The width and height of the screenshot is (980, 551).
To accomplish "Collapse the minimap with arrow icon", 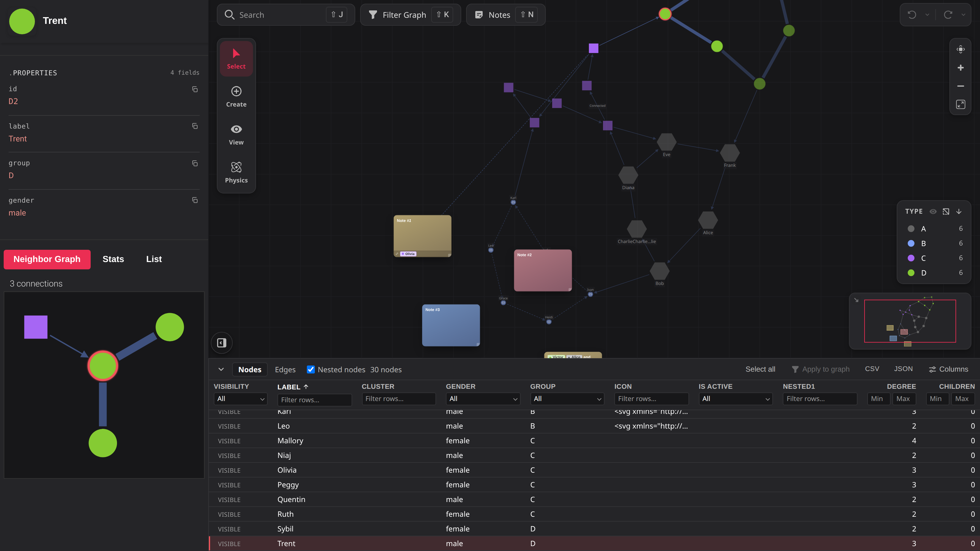I will pyautogui.click(x=856, y=300).
